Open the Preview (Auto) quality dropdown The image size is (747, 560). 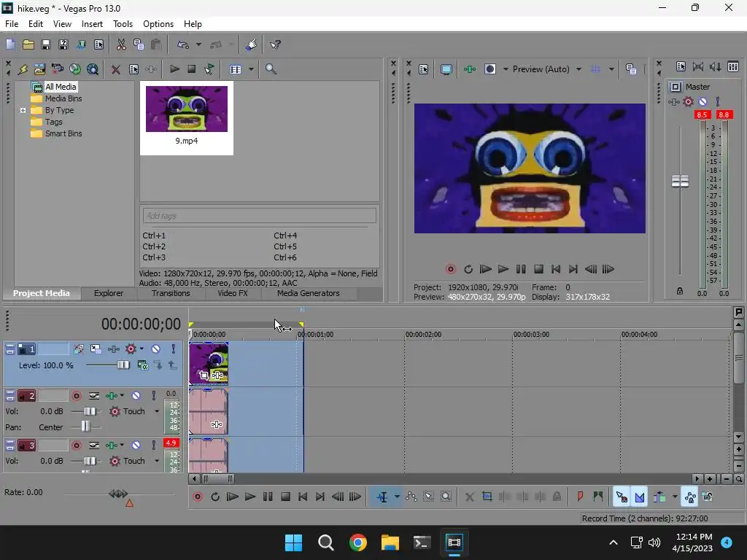pos(578,69)
